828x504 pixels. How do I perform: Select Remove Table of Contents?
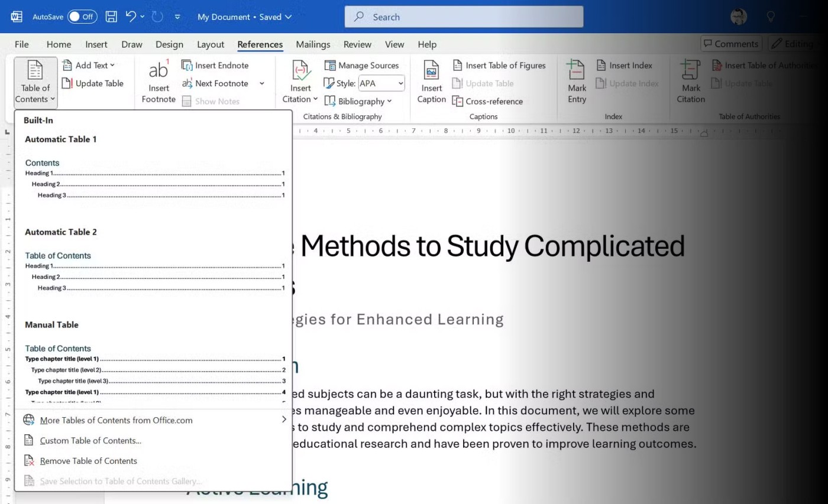[88, 461]
